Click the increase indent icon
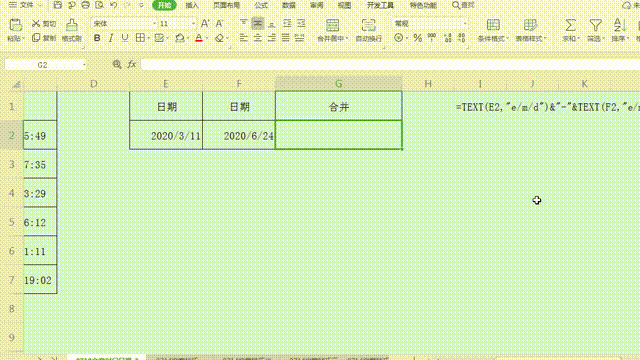 point(301,23)
